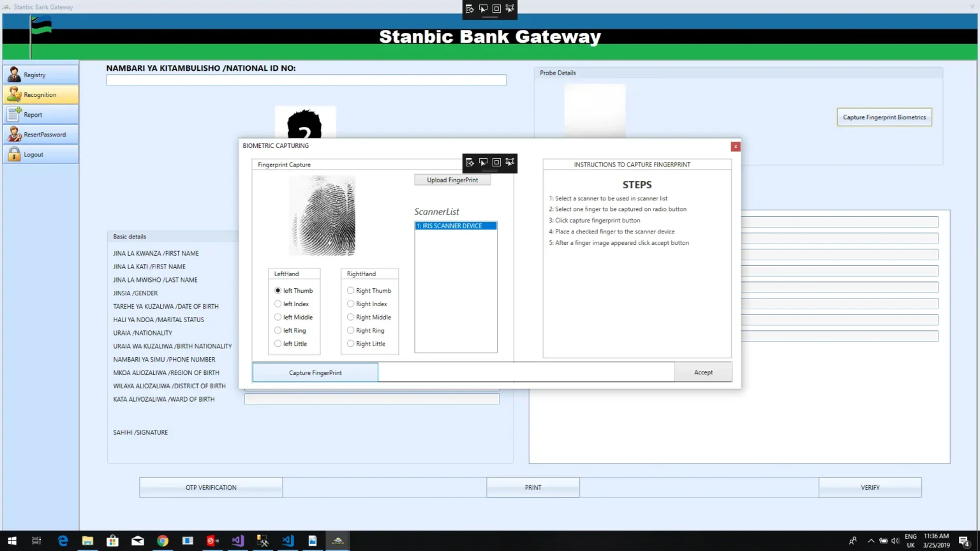Viewport: 980px width, 551px height.
Task: Log out using the Logout sidebar item
Action: 41,154
